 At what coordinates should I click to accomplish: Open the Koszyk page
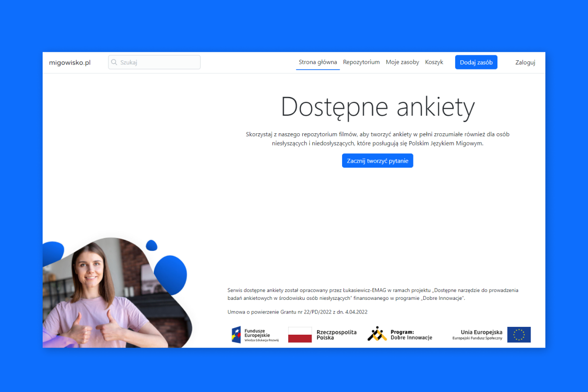tap(434, 62)
